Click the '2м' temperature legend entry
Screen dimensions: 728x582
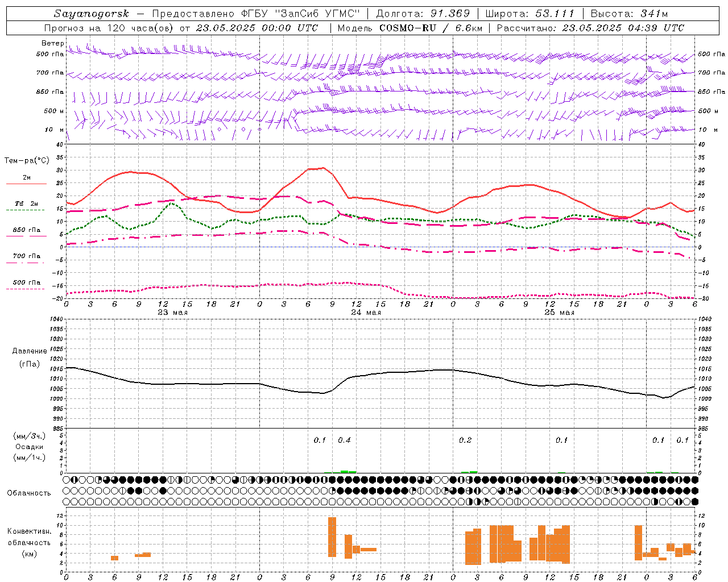[x=26, y=178]
